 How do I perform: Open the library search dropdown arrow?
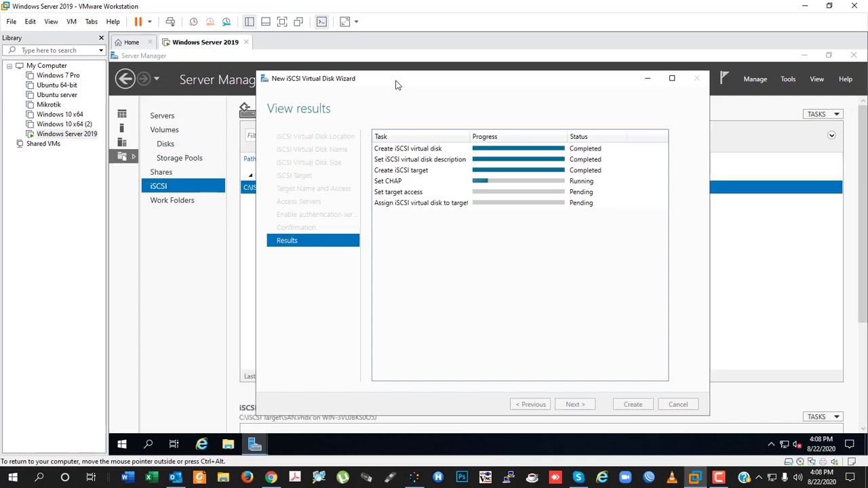coord(101,50)
